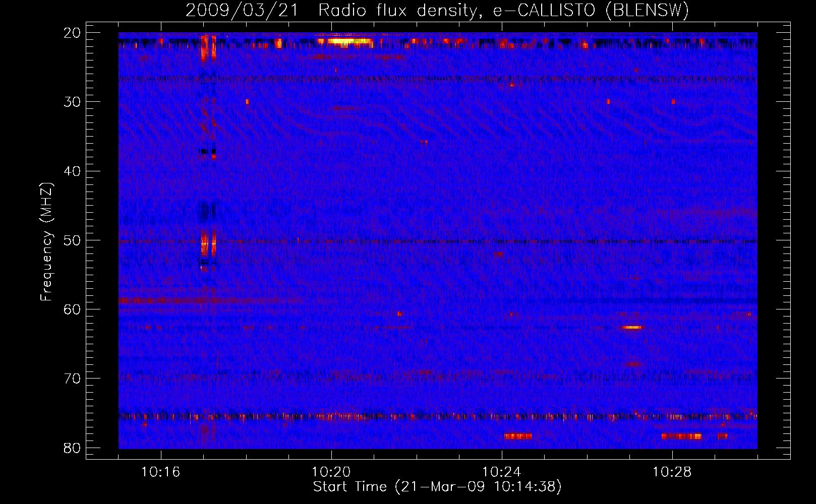This screenshot has width=816, height=504.
Task: Click the '10:28' time tick label
Action: (x=672, y=472)
